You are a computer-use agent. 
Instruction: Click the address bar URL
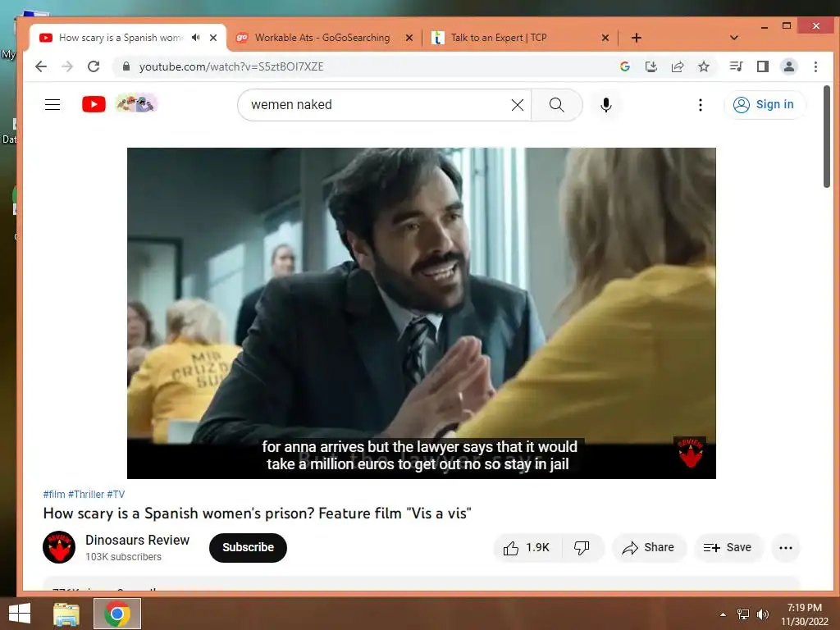pyautogui.click(x=231, y=66)
